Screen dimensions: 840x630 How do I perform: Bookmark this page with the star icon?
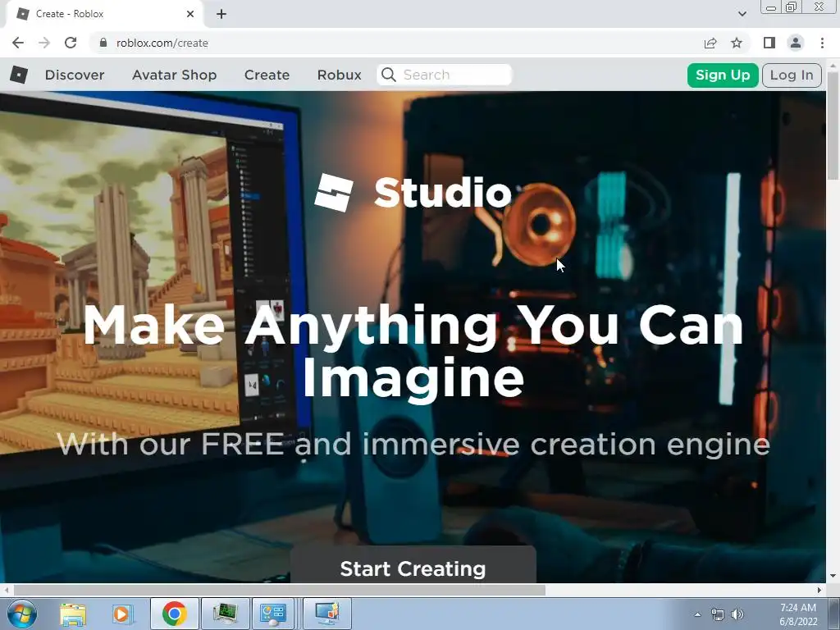coord(737,43)
